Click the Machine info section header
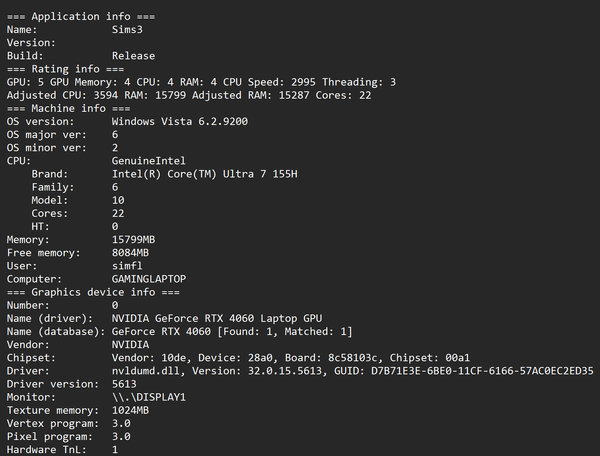The width and height of the screenshot is (600, 456). 68,108
